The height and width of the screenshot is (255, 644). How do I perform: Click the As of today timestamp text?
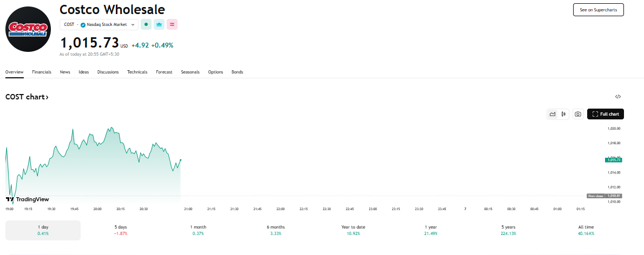click(x=89, y=54)
